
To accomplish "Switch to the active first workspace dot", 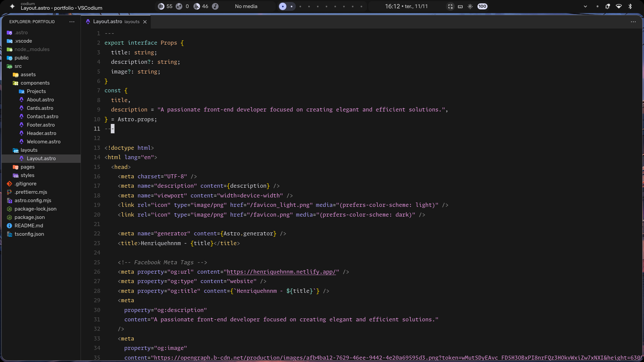I will (x=283, y=6).
